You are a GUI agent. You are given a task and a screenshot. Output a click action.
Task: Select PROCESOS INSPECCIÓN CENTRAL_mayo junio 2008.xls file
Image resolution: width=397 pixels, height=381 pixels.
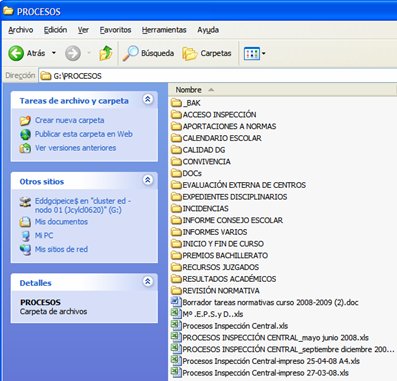(x=276, y=337)
